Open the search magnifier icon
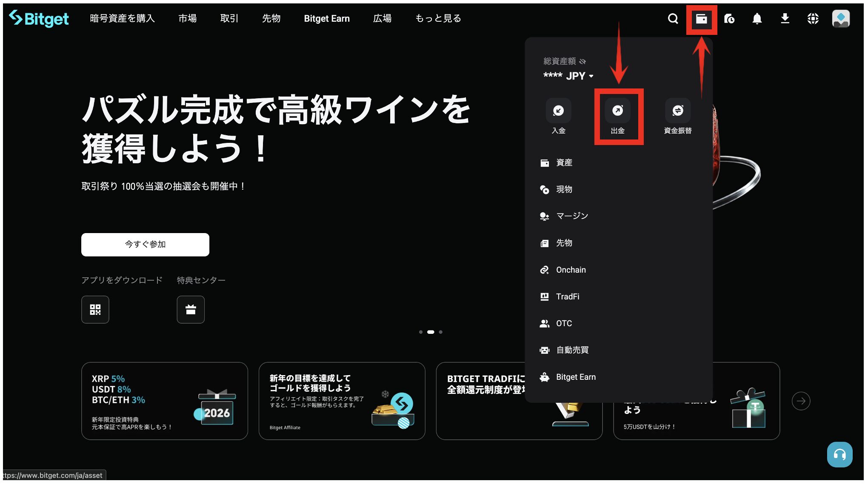This screenshot has width=868, height=484. (673, 19)
